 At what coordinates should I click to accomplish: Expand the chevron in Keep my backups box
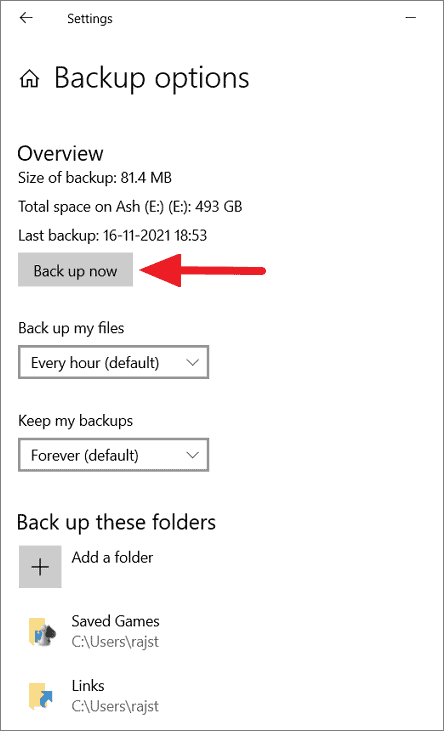click(x=192, y=455)
